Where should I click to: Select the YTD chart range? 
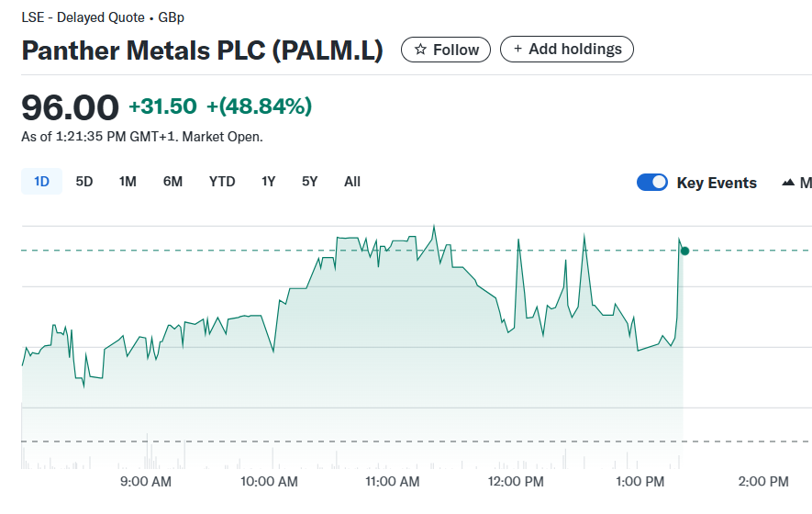pos(222,182)
